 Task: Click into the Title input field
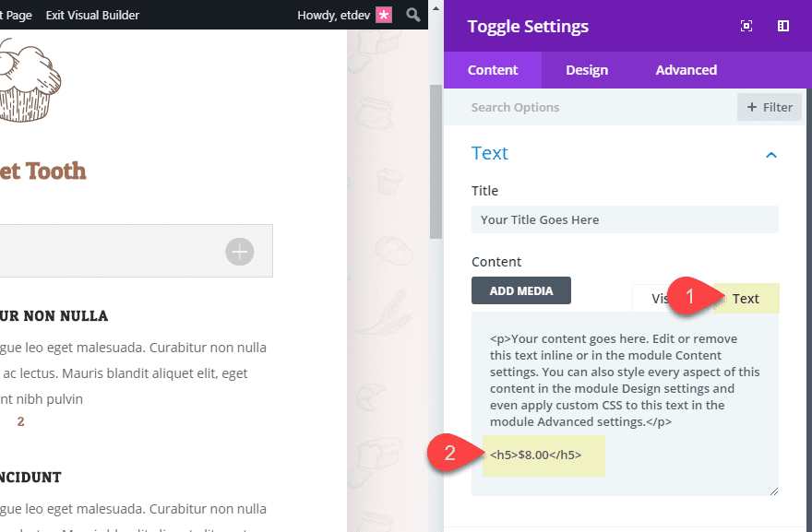click(x=625, y=219)
